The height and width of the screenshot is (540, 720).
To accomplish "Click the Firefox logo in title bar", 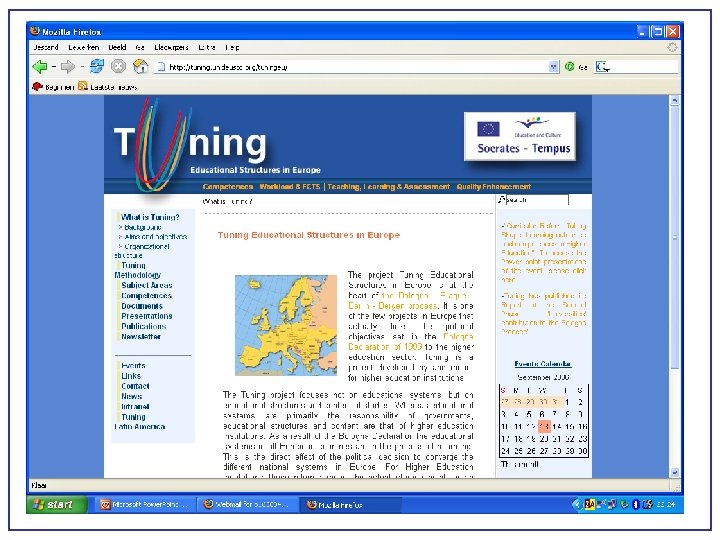I will pyautogui.click(x=35, y=31).
